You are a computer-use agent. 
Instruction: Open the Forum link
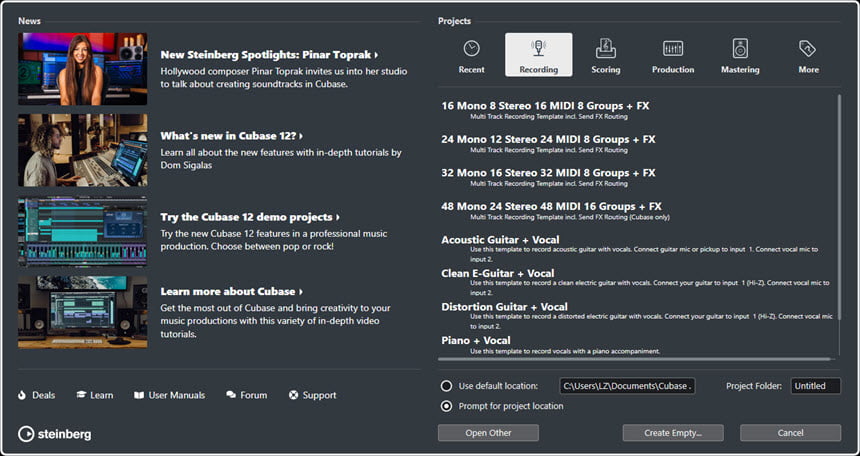coord(253,395)
